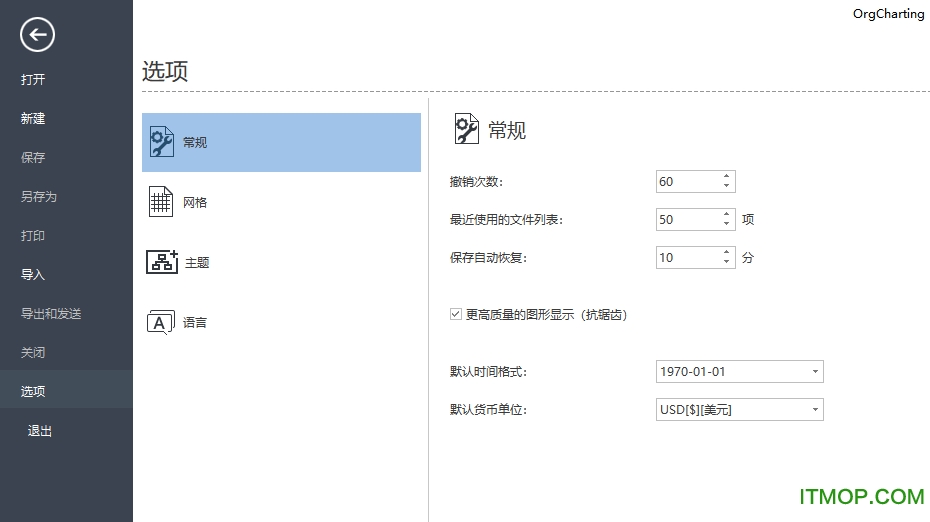This screenshot has height=522, width=930.
Task: Select the 常规 wrench icon in list
Action: click(161, 142)
